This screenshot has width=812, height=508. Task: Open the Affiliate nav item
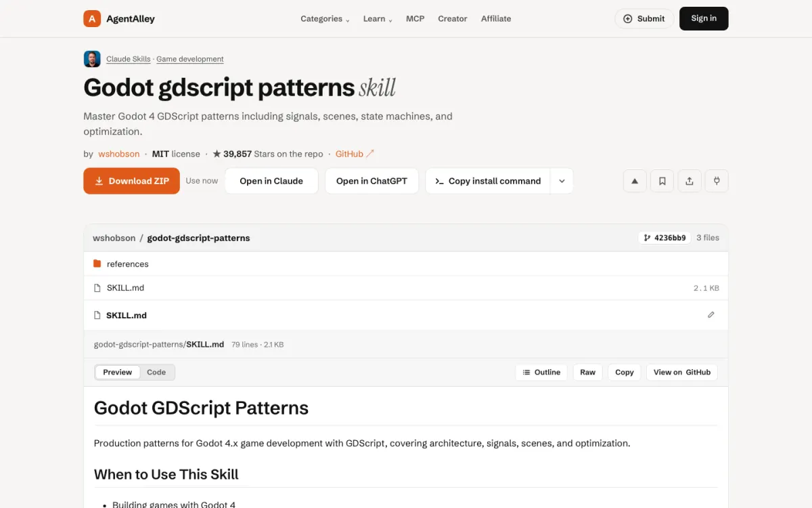click(x=496, y=19)
